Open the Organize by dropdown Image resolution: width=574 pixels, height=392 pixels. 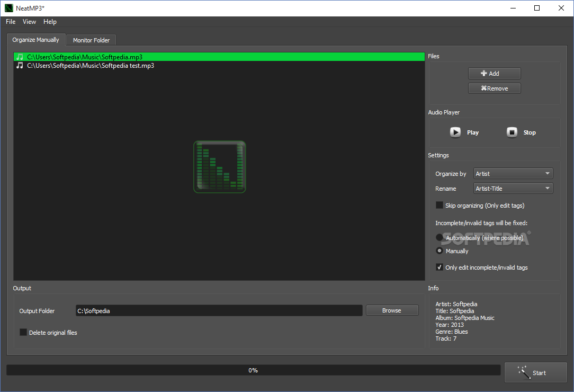pyautogui.click(x=513, y=174)
